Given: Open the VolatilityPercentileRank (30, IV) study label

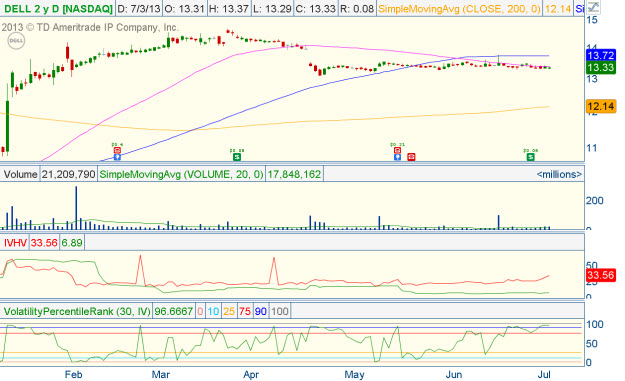Looking at the screenshot, I should (x=77, y=311).
